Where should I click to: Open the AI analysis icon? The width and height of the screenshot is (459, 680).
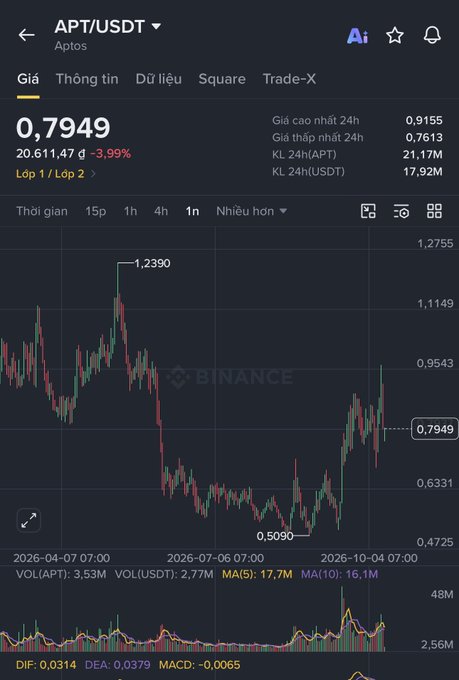coord(357,36)
